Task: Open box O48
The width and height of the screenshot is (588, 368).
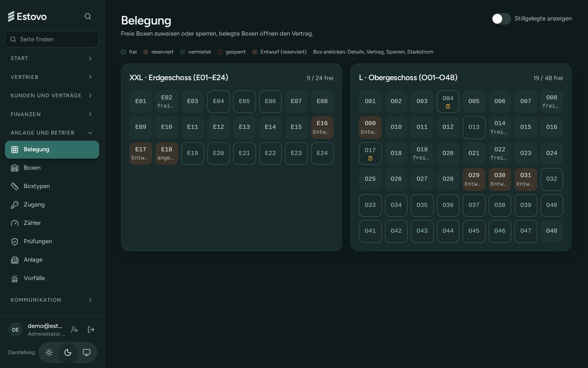Action: 552,231
